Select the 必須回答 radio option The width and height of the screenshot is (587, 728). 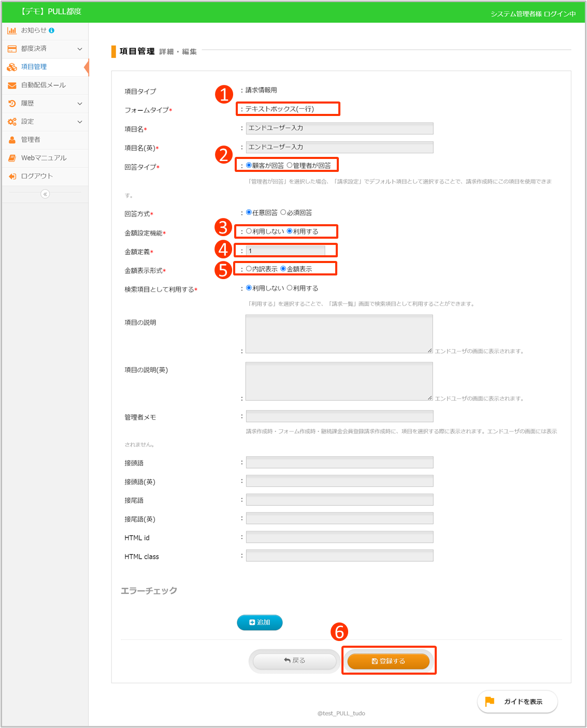[283, 212]
